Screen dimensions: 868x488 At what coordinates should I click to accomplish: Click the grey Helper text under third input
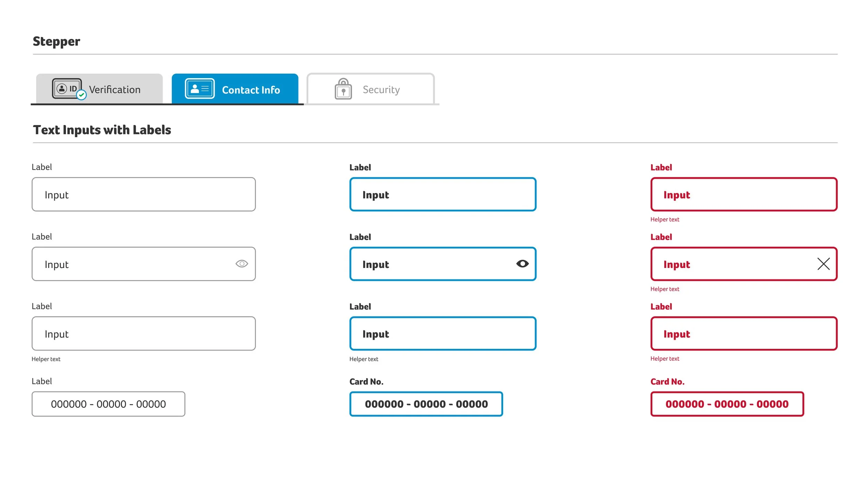tap(46, 359)
